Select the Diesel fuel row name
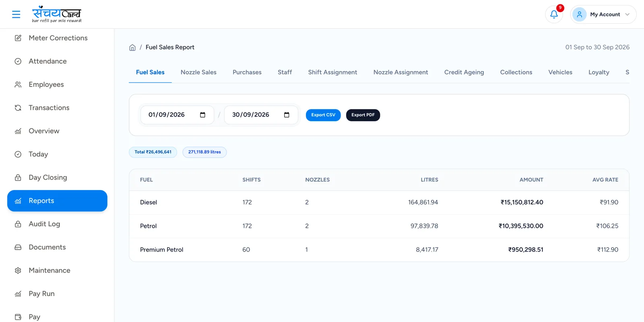This screenshot has width=644, height=322. tap(149, 202)
